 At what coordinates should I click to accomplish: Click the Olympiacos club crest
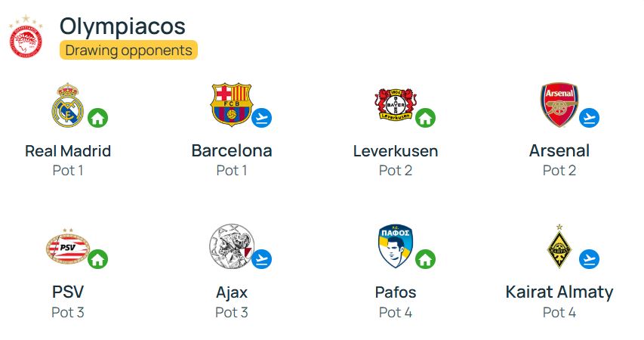pos(26,36)
